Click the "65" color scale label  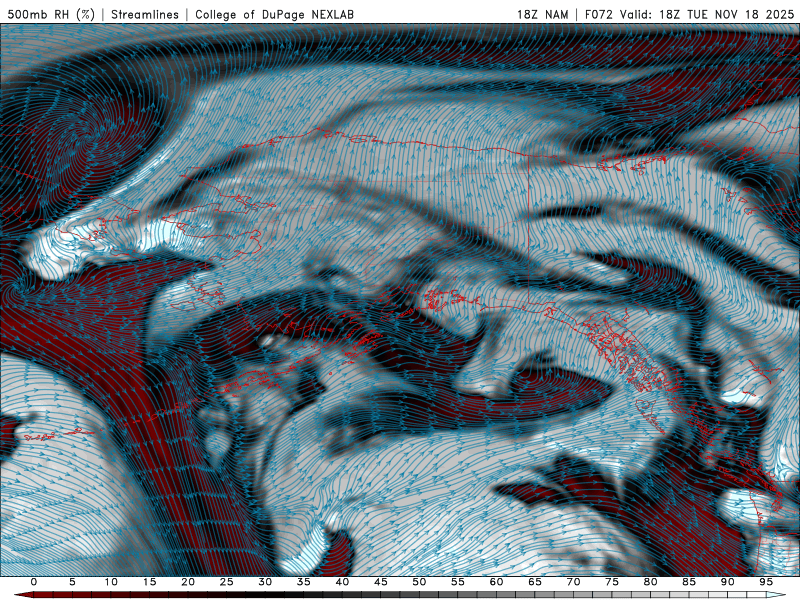point(535,582)
